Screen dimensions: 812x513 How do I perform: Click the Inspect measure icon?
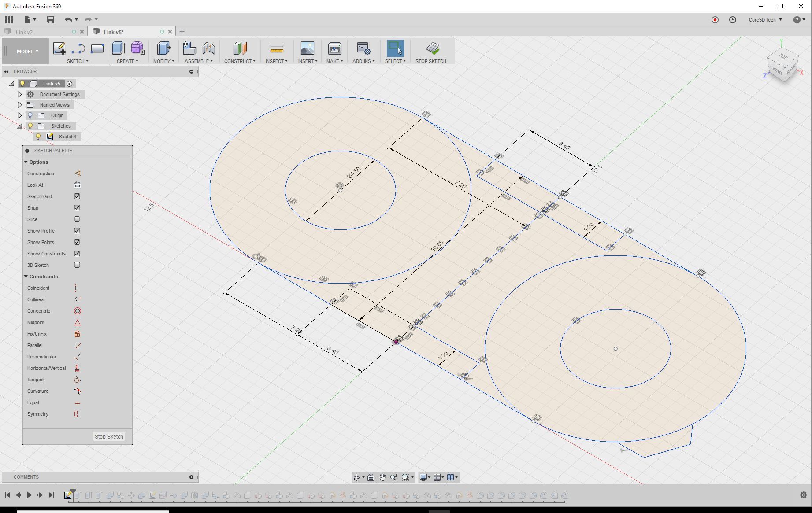(276, 48)
